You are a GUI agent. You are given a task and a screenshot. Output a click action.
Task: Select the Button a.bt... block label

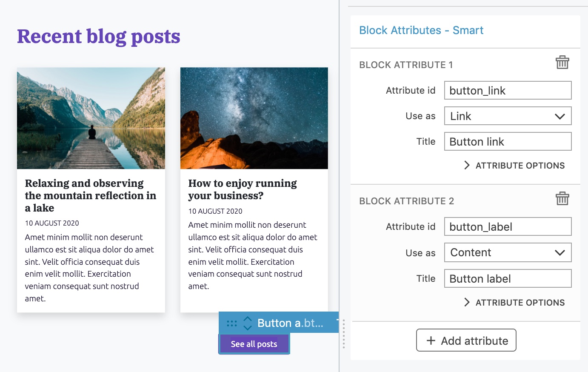pyautogui.click(x=290, y=323)
